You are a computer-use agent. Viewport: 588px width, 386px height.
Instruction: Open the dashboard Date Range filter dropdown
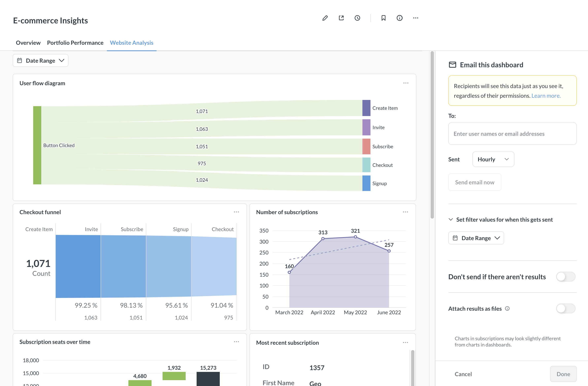coord(40,61)
